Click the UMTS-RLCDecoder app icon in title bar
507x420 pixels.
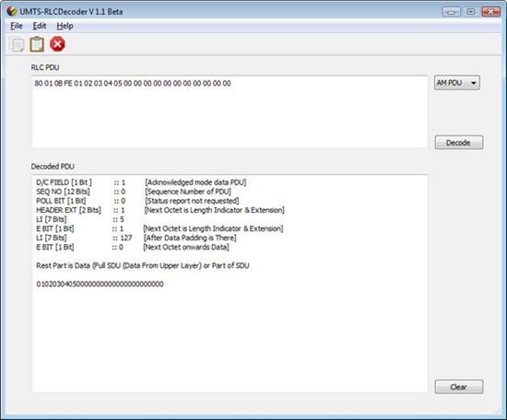pyautogui.click(x=12, y=11)
